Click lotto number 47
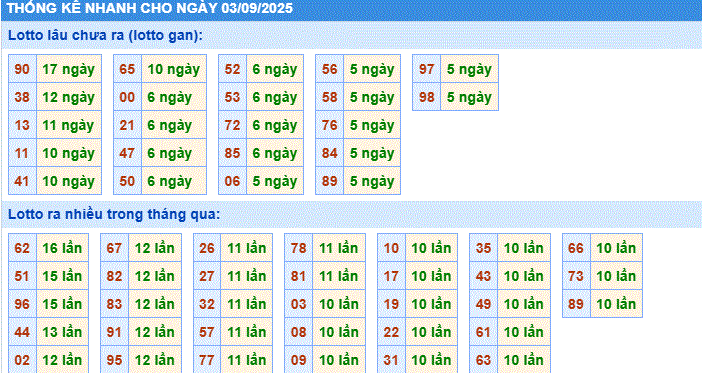This screenshot has width=702, height=373. pyautogui.click(x=127, y=153)
